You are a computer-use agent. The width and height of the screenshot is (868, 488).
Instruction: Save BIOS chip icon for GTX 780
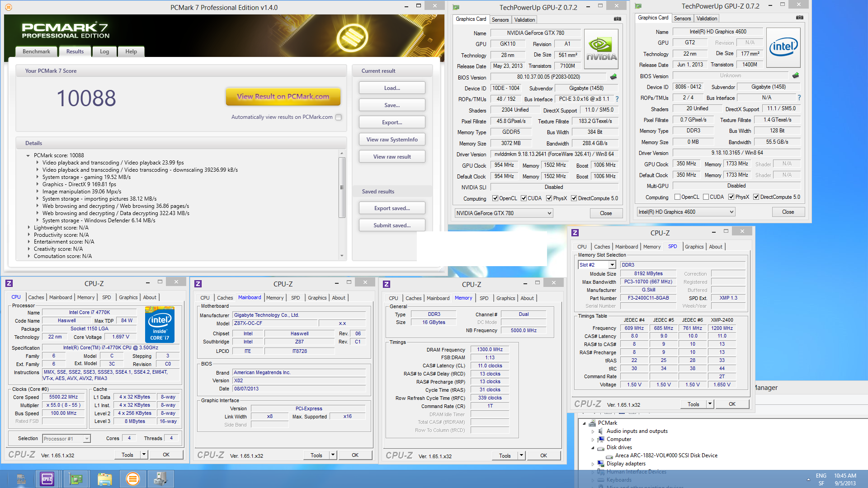pos(613,77)
